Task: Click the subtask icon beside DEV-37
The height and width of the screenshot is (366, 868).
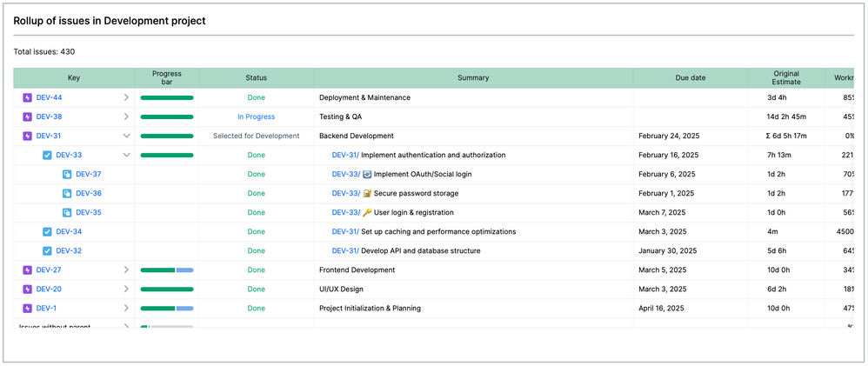Action: (67, 175)
